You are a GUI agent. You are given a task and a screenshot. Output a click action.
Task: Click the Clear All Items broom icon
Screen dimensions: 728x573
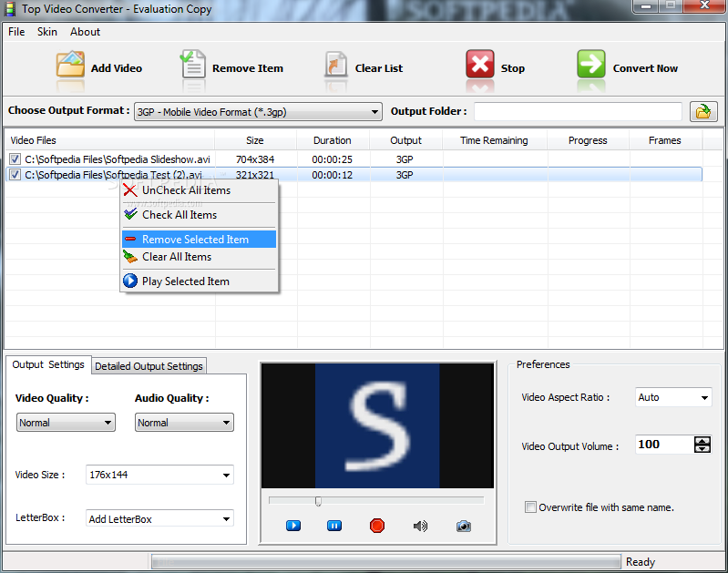click(x=130, y=257)
